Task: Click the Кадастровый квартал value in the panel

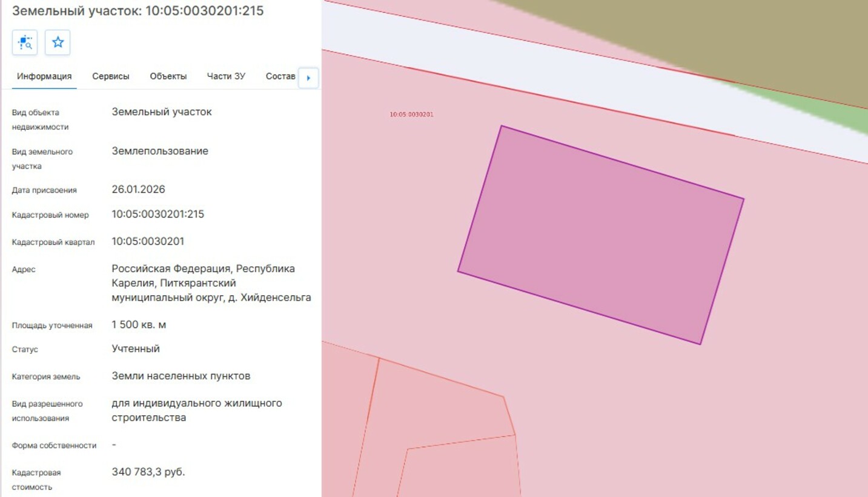Action: tap(148, 241)
